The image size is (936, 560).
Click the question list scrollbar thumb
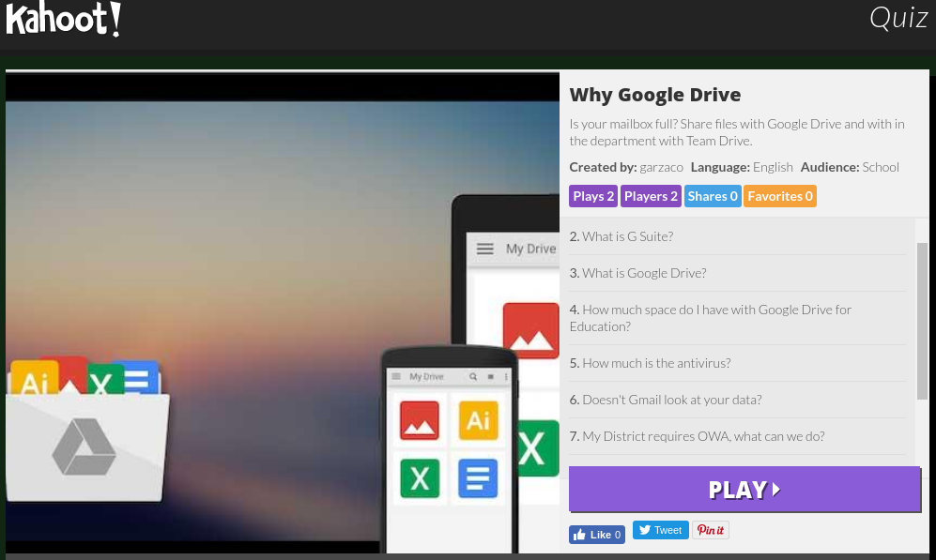pos(922,321)
